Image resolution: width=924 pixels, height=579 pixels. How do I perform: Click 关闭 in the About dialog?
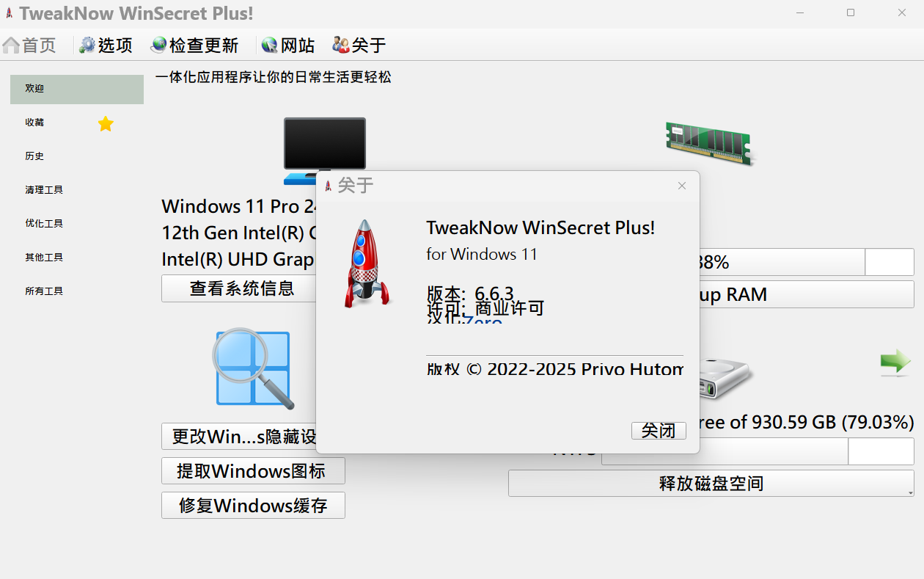(x=659, y=431)
